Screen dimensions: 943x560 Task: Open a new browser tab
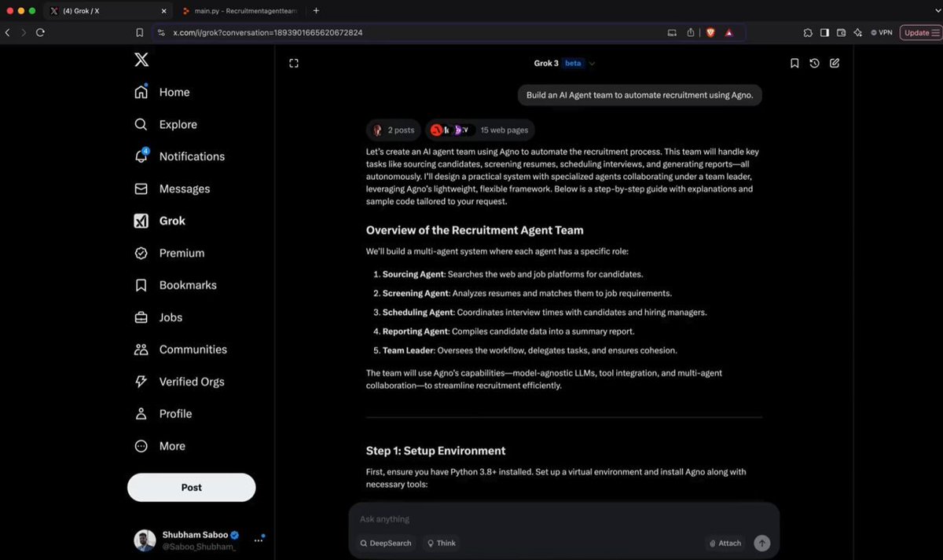(x=316, y=11)
